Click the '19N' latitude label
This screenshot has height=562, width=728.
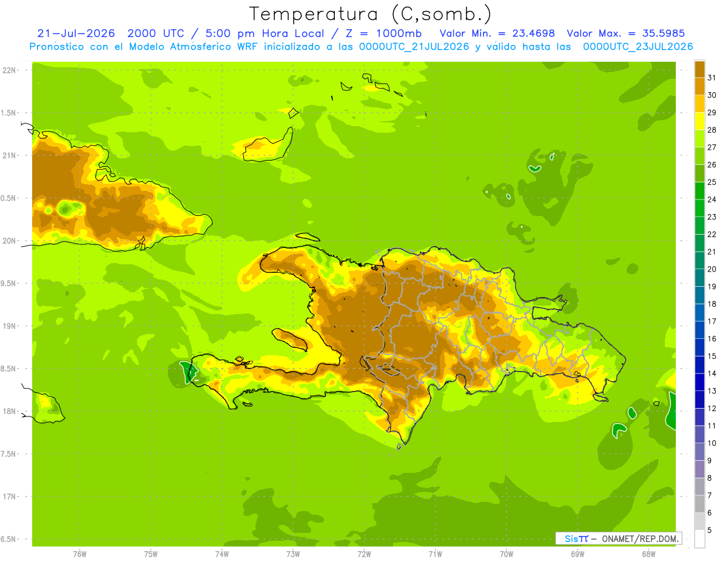tap(9, 326)
